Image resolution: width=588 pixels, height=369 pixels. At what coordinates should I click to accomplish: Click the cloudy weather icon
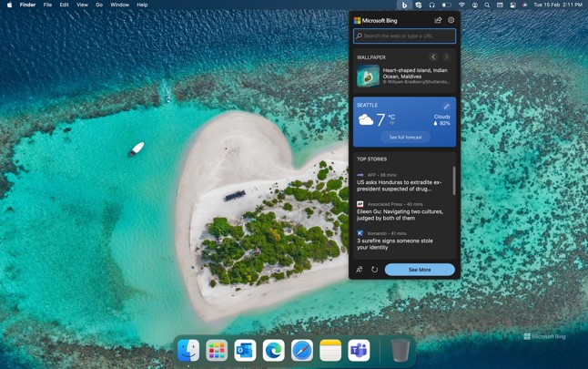click(x=366, y=120)
